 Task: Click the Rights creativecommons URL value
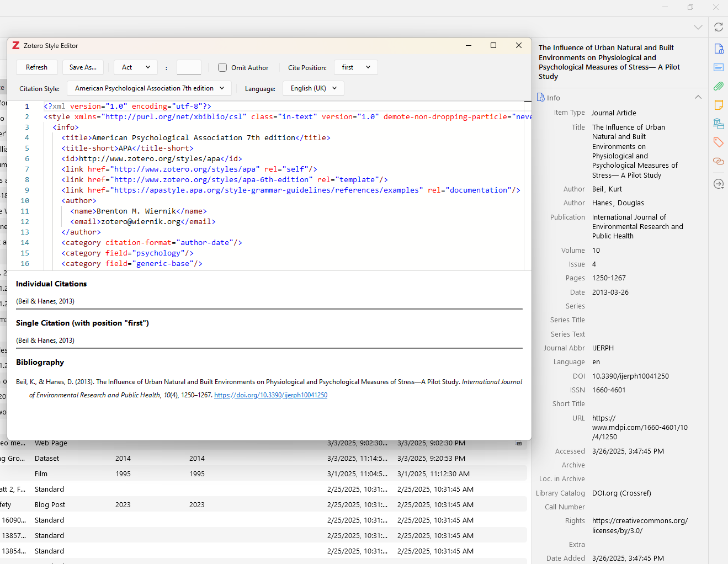pos(640,526)
